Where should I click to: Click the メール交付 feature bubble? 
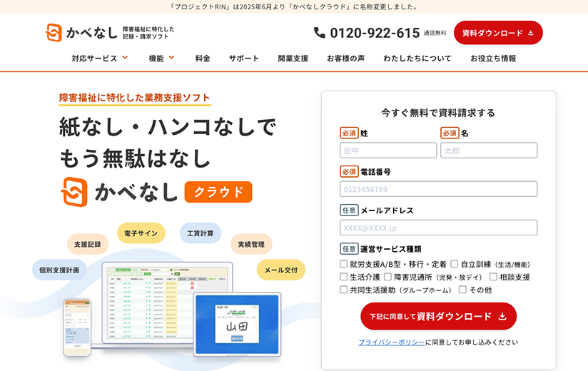281,270
